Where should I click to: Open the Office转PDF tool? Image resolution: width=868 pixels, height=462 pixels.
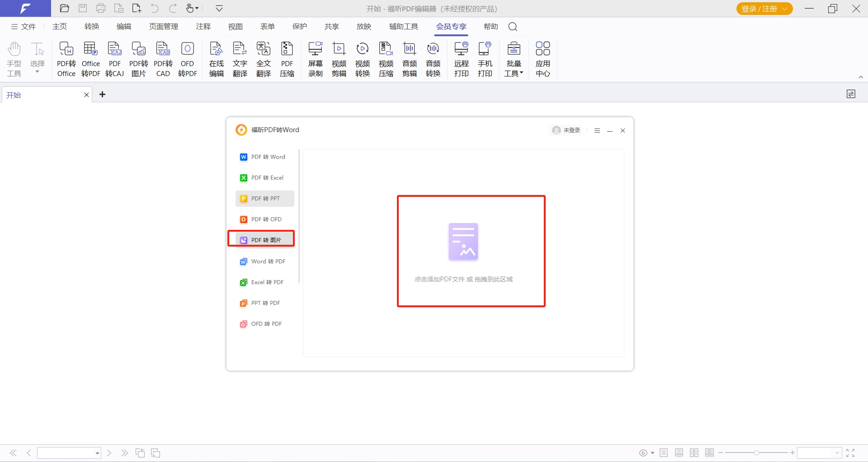point(90,59)
